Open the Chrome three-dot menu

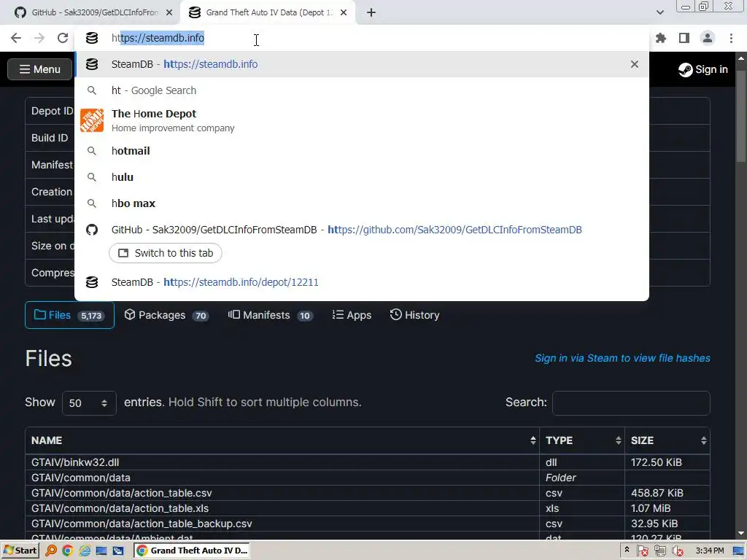pyautogui.click(x=731, y=38)
